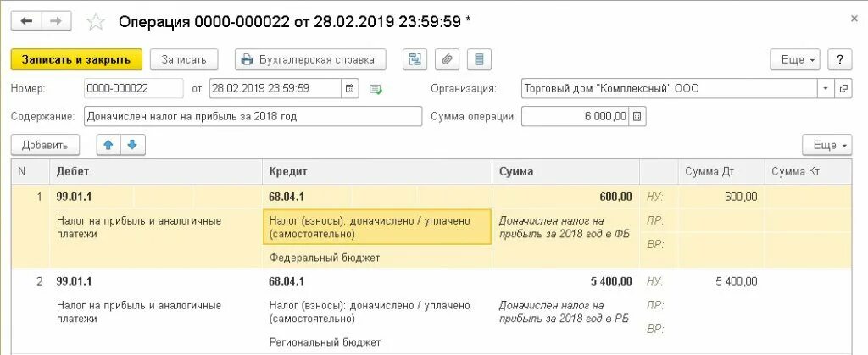Viewport: 868px width, 355px height.
Task: Open attached files paperclip icon
Action: pos(447,59)
